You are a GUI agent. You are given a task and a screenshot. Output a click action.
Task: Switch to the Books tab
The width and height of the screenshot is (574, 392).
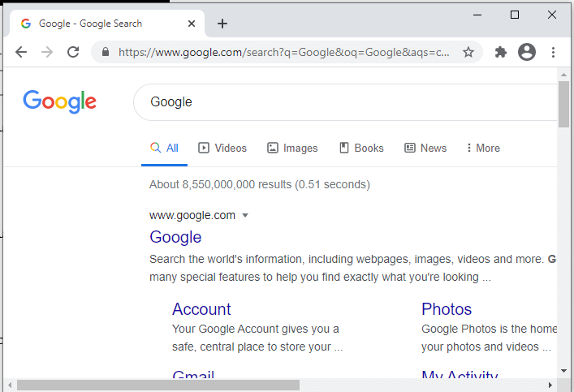[x=361, y=149]
